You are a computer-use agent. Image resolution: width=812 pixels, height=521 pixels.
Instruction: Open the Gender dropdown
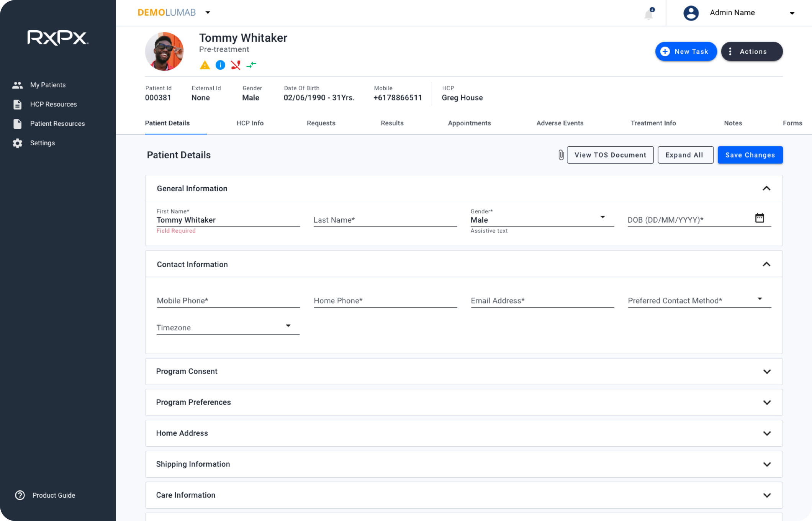click(x=602, y=217)
